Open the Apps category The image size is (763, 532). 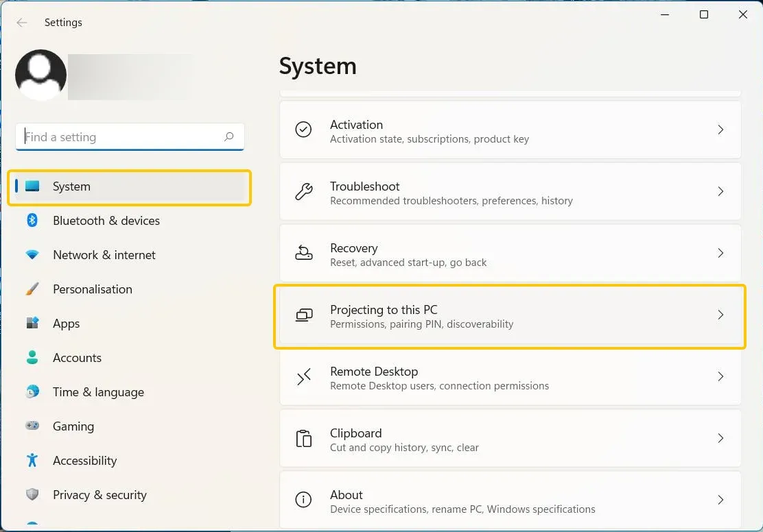pyautogui.click(x=130, y=324)
